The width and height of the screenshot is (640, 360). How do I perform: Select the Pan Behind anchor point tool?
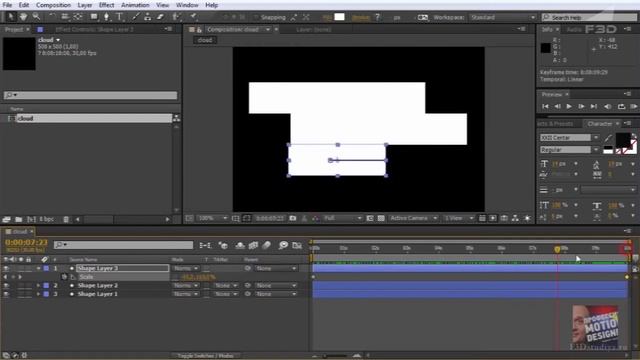pos(78,17)
